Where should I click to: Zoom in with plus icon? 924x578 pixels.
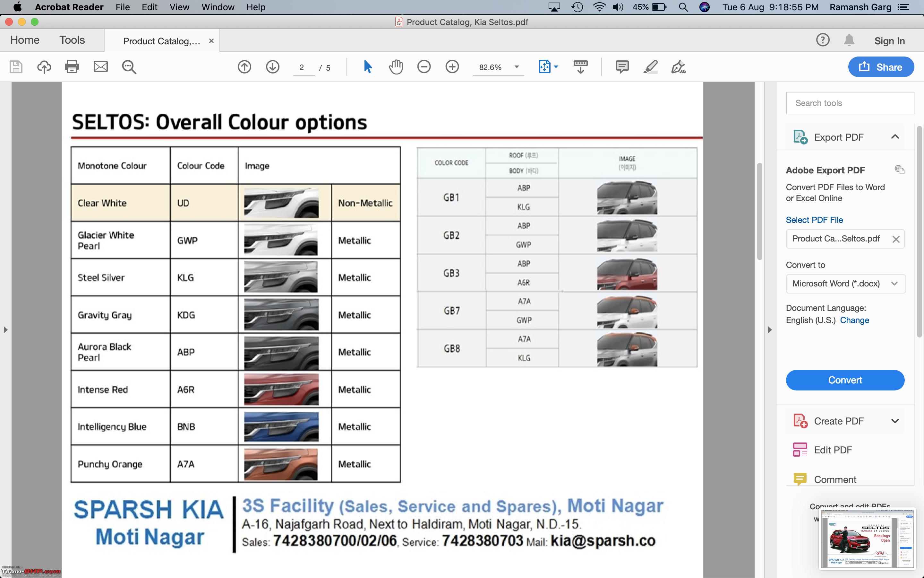(452, 67)
